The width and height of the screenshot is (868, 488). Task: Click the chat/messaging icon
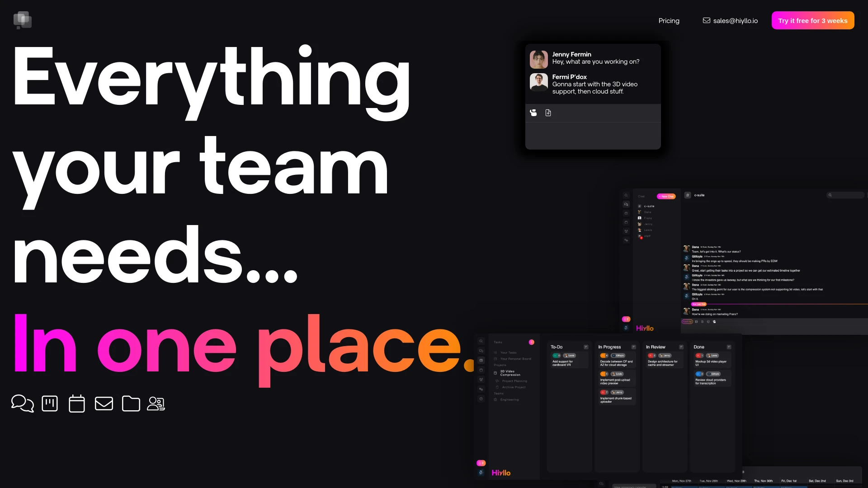[x=23, y=404]
